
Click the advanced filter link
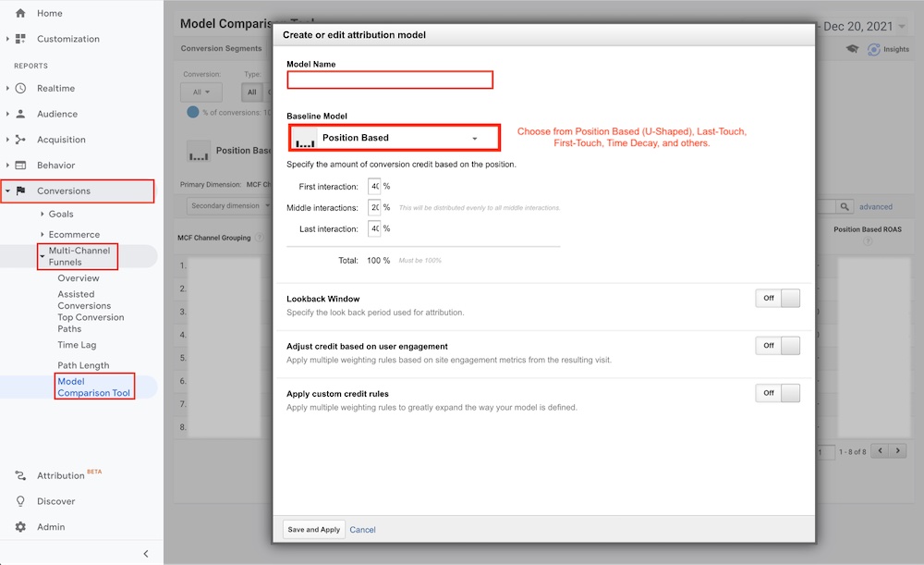pyautogui.click(x=876, y=206)
